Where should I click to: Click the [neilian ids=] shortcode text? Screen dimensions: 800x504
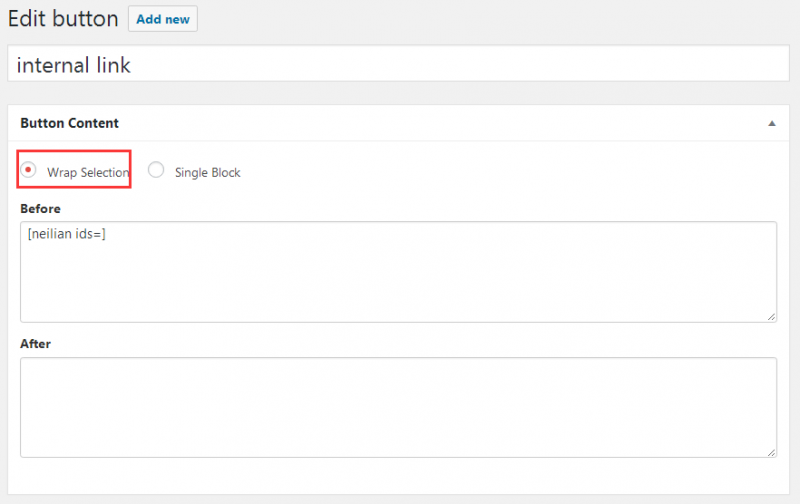pyautogui.click(x=66, y=234)
